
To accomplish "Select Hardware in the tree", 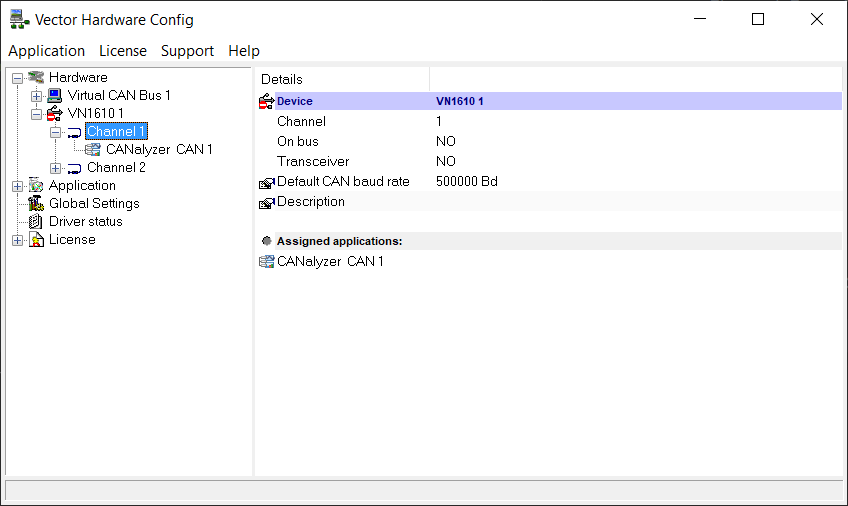I will click(x=78, y=77).
